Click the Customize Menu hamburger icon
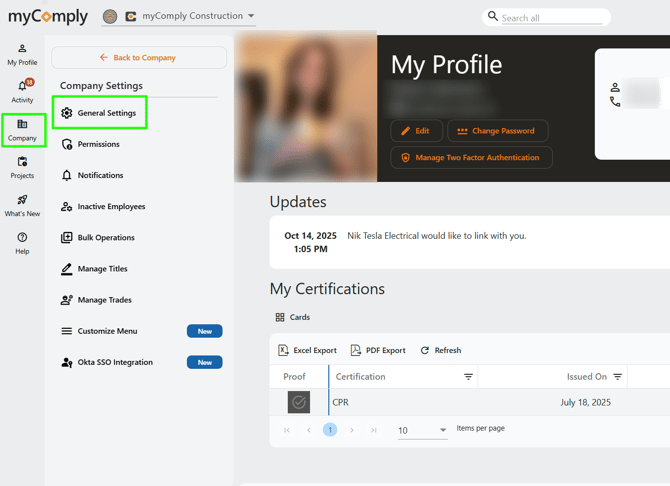The width and height of the screenshot is (670, 486). (67, 331)
